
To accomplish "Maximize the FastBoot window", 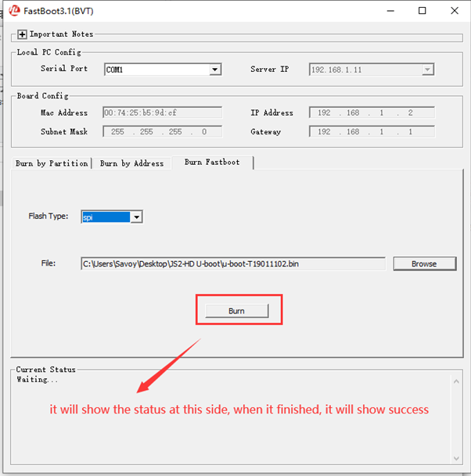I will click(422, 11).
